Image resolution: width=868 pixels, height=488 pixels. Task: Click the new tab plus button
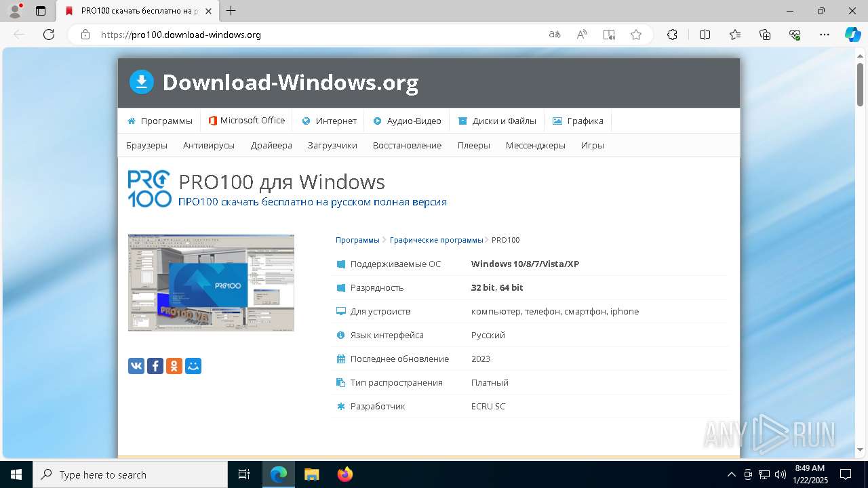coord(231,11)
